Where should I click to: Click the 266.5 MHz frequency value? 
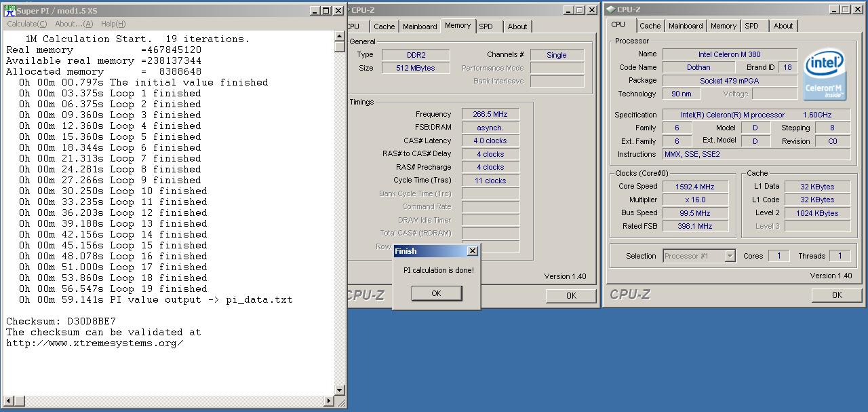[x=490, y=114]
